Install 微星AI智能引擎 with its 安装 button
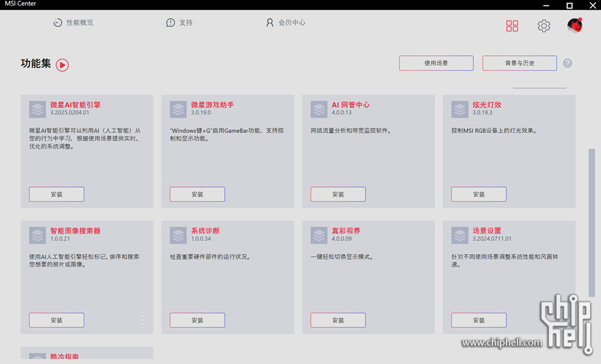This screenshot has width=601, height=364. click(x=56, y=194)
